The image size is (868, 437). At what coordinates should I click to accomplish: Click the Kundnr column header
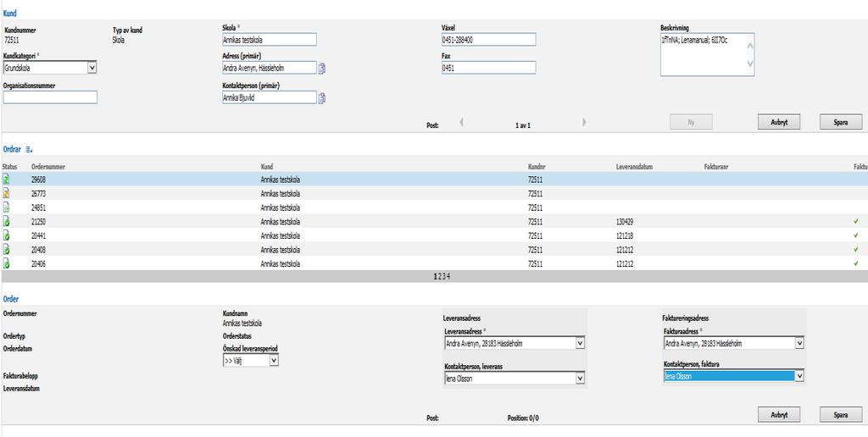(x=537, y=167)
